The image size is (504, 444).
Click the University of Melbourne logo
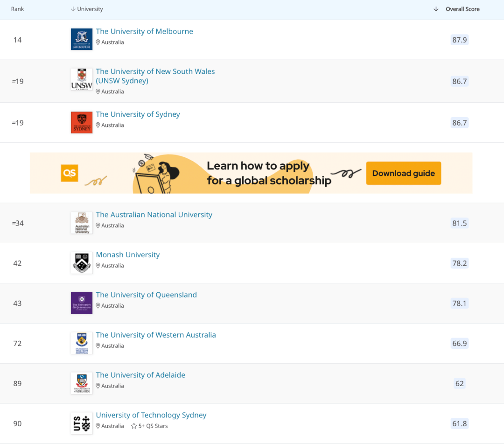(82, 39)
